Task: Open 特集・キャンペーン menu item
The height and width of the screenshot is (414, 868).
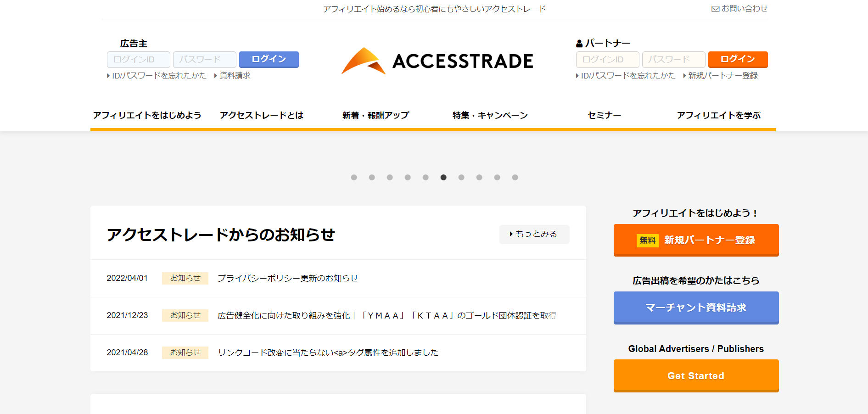Action: click(x=490, y=115)
